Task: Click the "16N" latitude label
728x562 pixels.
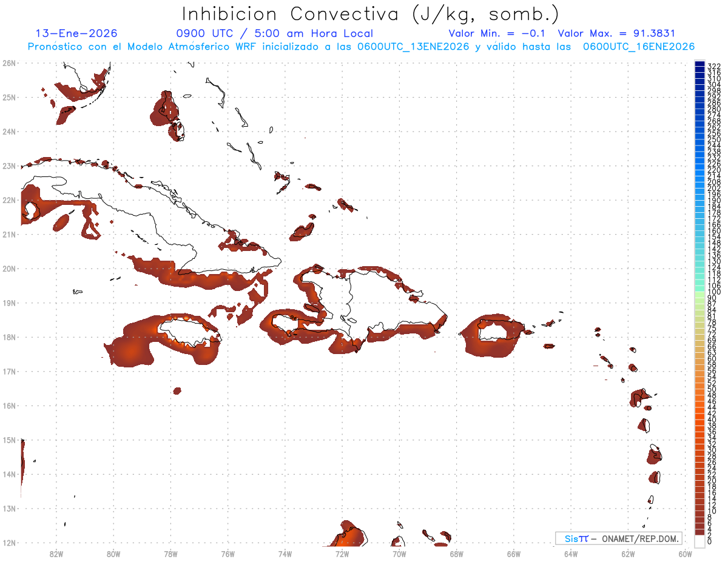Action: (x=8, y=406)
